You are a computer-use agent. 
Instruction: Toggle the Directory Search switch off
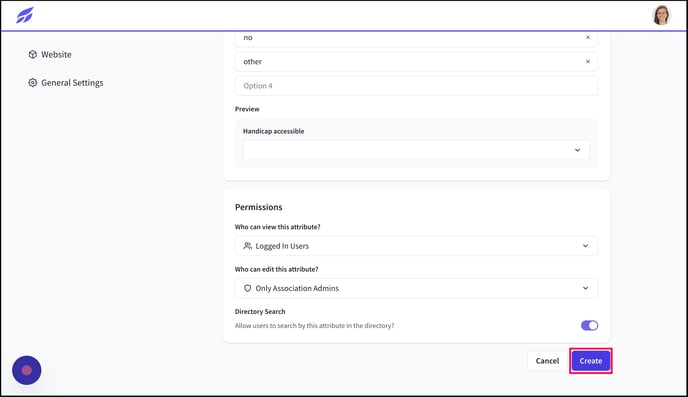click(589, 325)
